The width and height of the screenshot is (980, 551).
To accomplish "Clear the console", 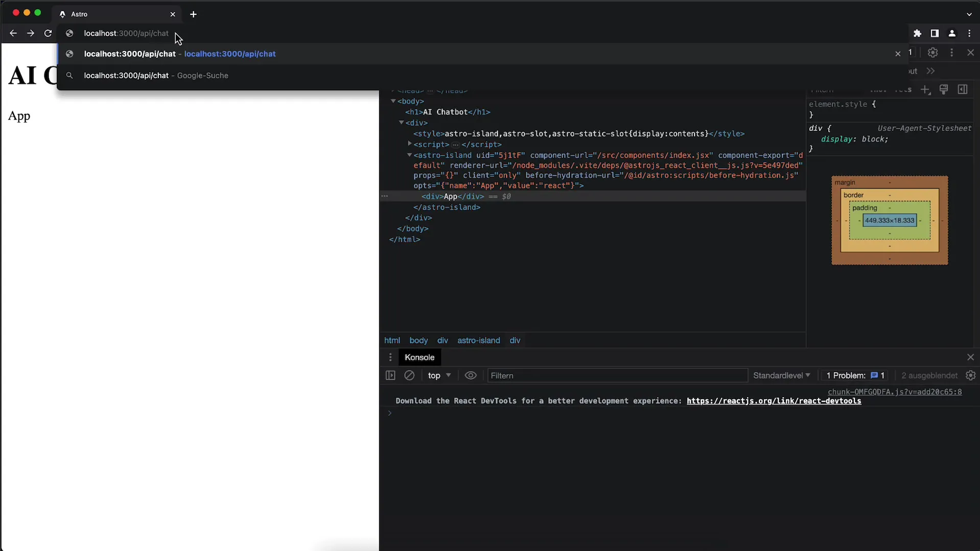I will tap(409, 376).
